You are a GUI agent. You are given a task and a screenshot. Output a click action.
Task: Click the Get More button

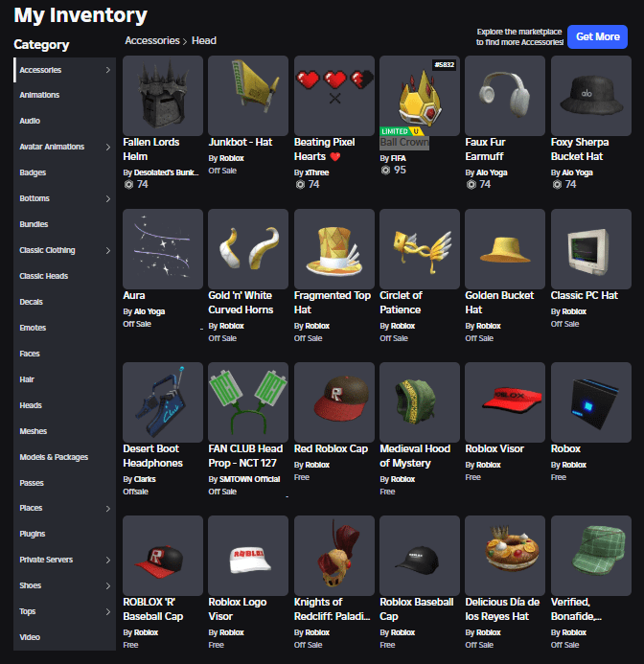pos(597,36)
